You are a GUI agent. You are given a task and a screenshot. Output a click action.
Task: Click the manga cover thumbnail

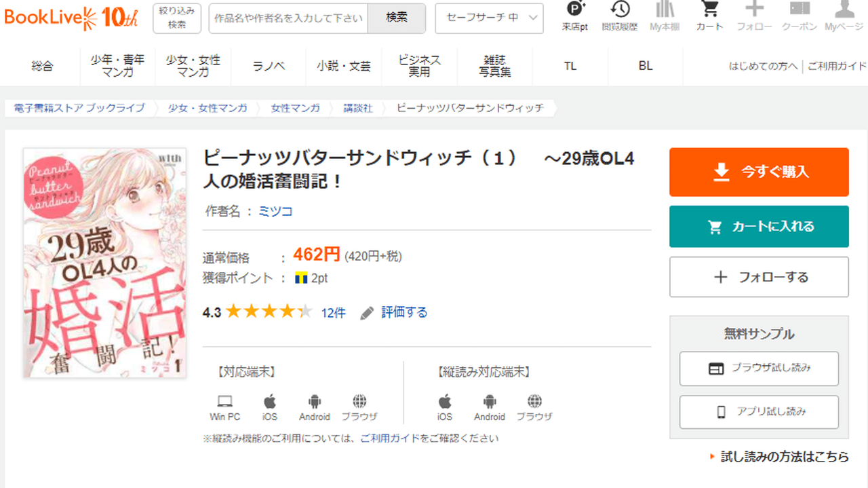click(x=104, y=263)
